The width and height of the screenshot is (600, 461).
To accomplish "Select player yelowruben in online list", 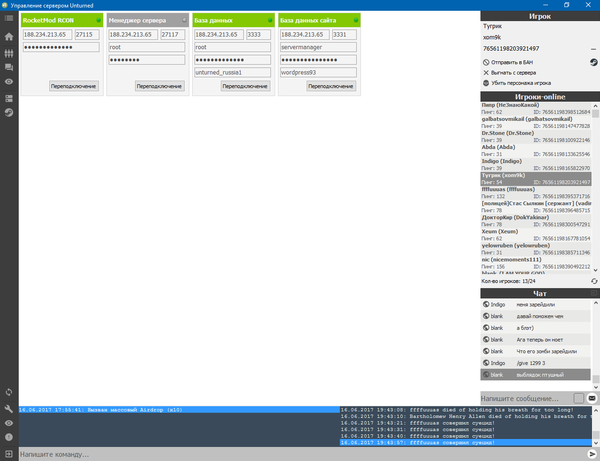I will tap(536, 249).
